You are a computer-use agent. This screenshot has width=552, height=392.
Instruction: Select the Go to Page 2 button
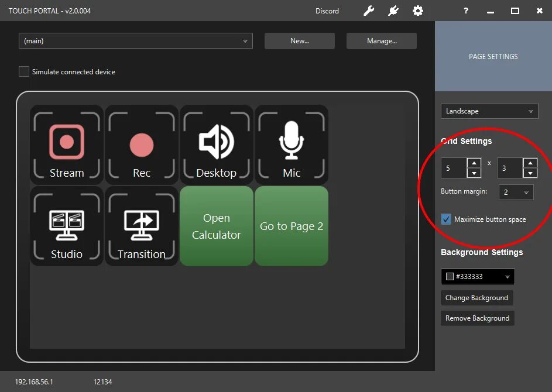[x=292, y=226]
